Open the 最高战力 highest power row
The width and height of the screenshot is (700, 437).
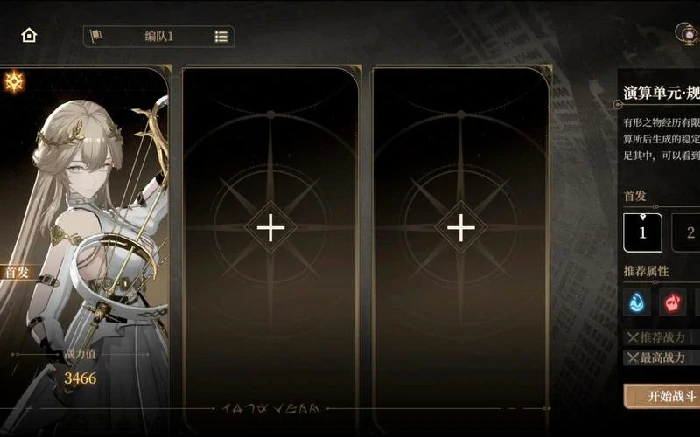662,358
